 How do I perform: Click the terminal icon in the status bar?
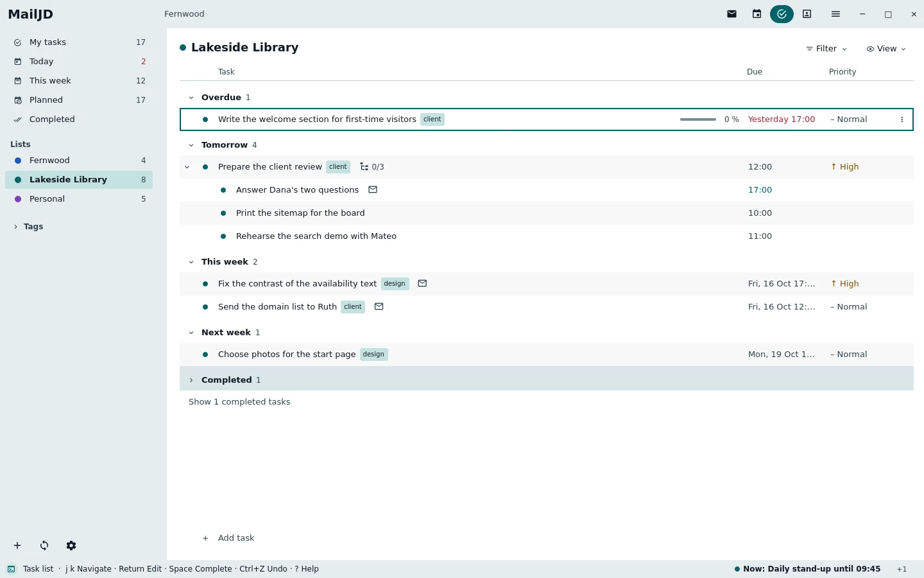[12, 569]
